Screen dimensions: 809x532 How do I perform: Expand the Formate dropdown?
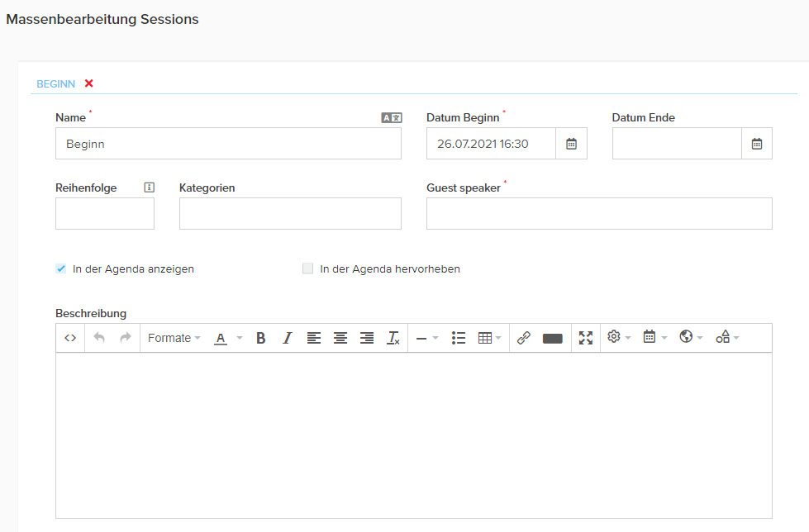click(x=174, y=338)
